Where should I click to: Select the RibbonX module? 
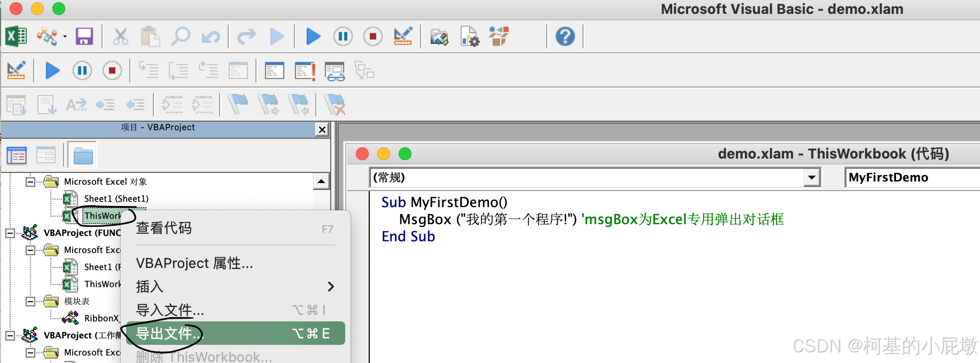pos(102,318)
